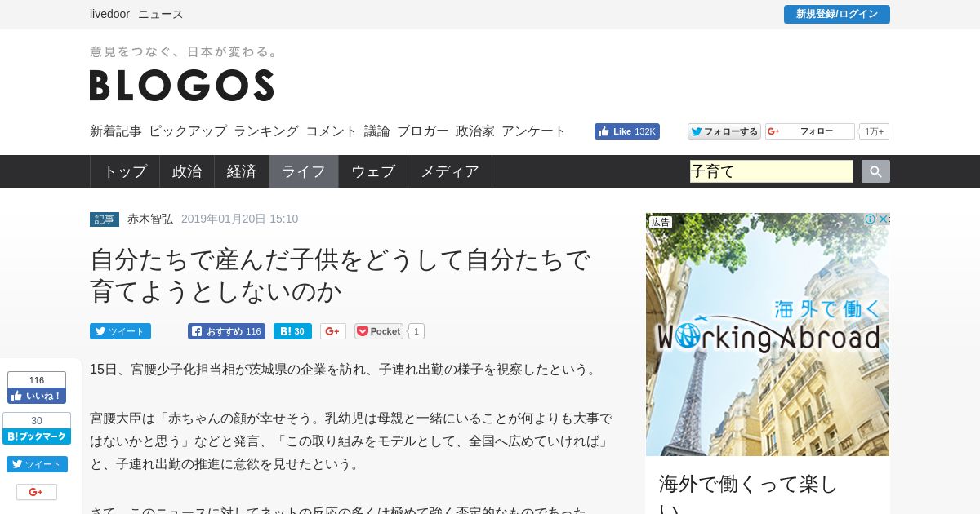Open コメント page
Viewport: 980px width, 514px height.
(332, 131)
